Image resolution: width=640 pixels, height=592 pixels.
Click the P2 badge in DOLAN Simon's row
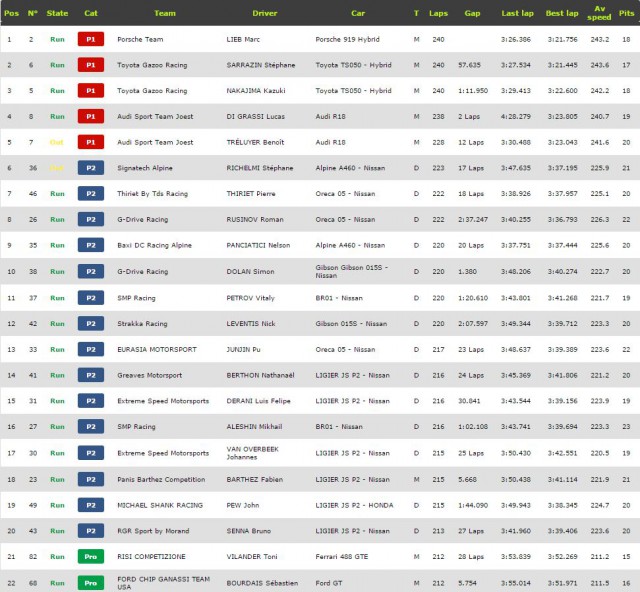click(x=91, y=272)
